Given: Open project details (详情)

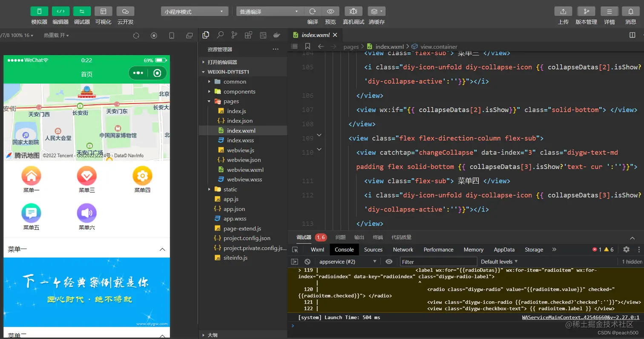Looking at the screenshot, I should (609, 12).
